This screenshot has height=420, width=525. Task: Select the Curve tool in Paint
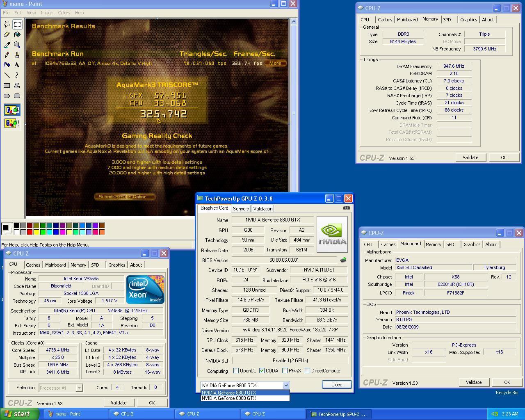coord(17,75)
